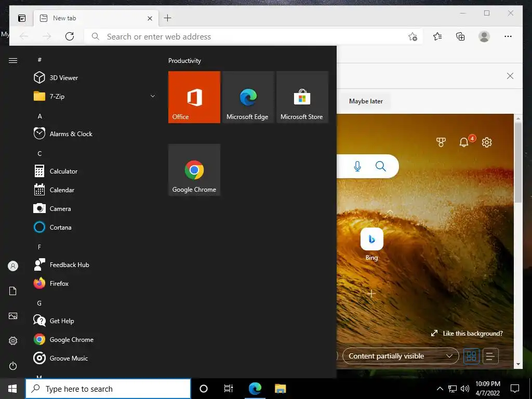Viewport: 532px width, 399px height.
Task: Open Task View on the taskbar
Action: [x=229, y=389]
